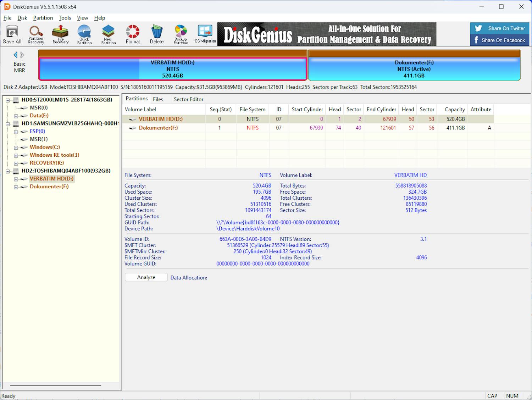Screen dimensions: 532x400
Task: Open Backup Partition tool
Action: coord(181,34)
